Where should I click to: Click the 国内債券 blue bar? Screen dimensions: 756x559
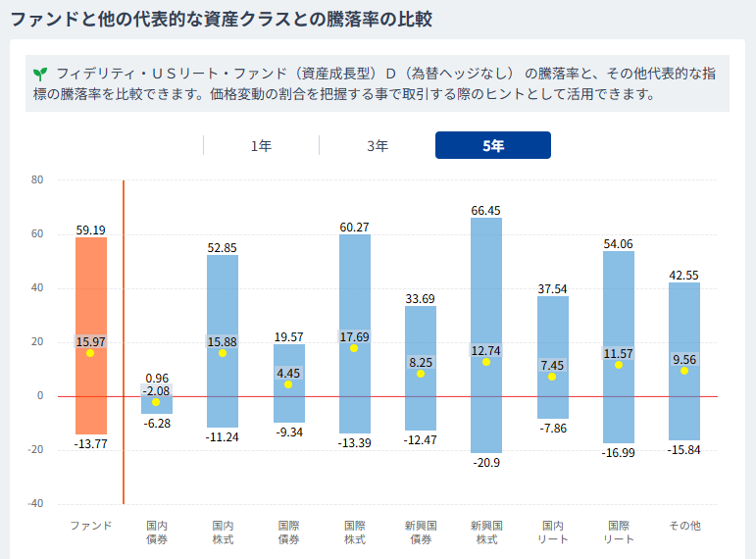[157, 404]
